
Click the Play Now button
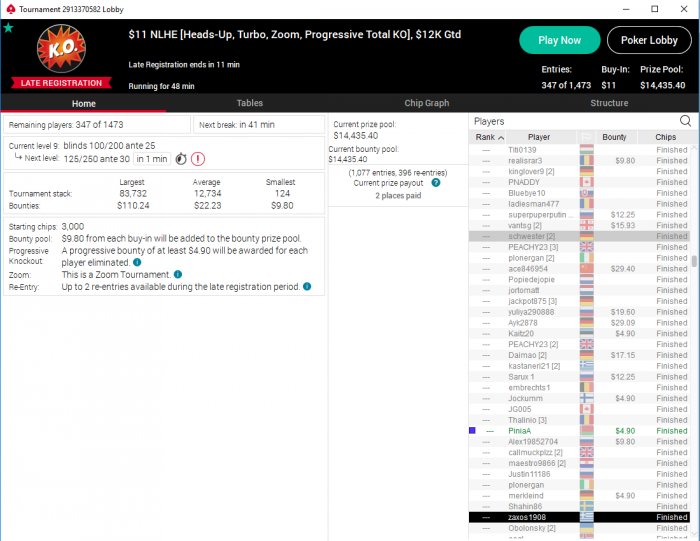tap(559, 40)
